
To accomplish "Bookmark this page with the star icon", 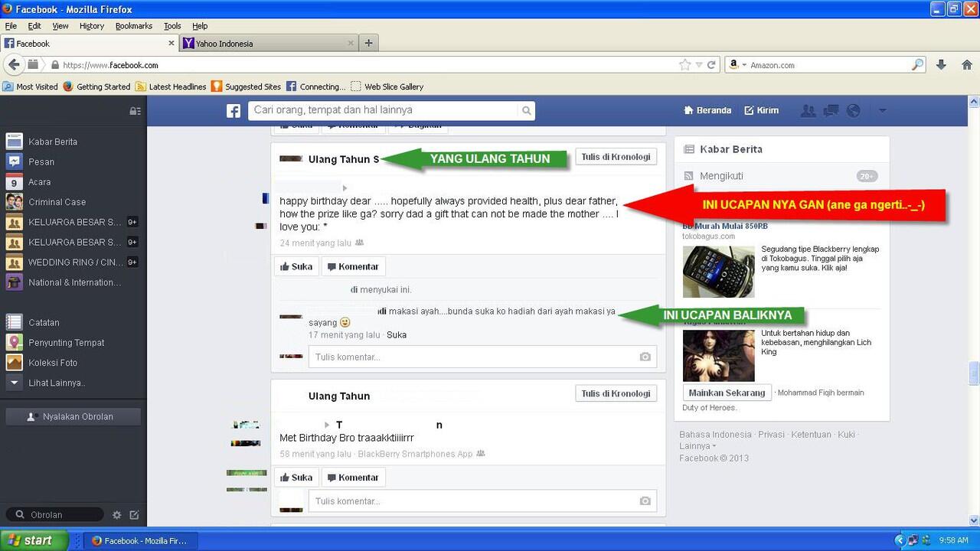I will point(684,65).
